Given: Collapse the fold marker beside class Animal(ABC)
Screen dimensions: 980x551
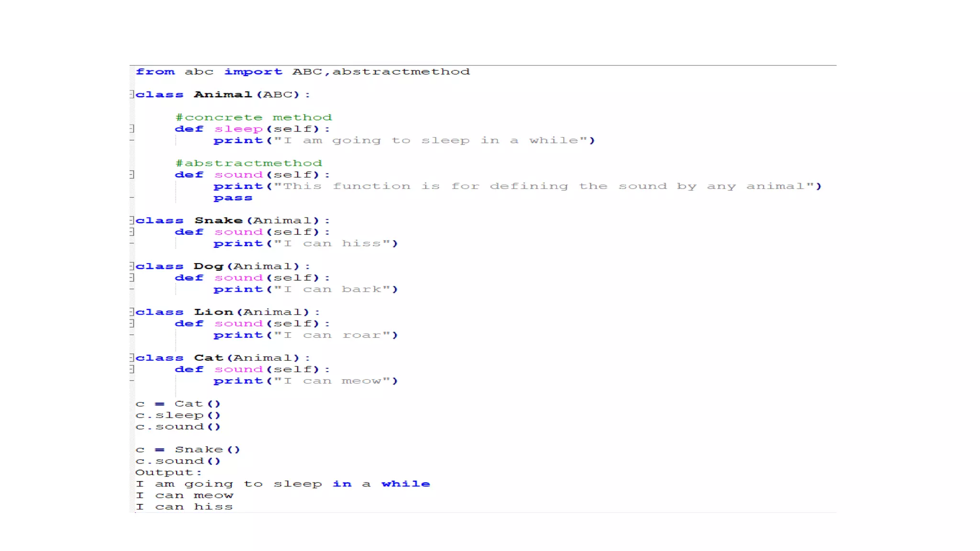Looking at the screenshot, I should coord(132,94).
